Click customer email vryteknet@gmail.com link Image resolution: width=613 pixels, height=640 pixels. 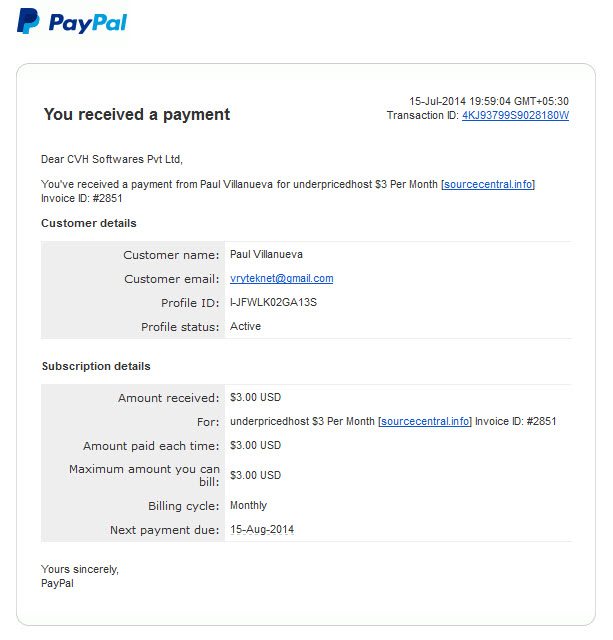pyautogui.click(x=282, y=278)
